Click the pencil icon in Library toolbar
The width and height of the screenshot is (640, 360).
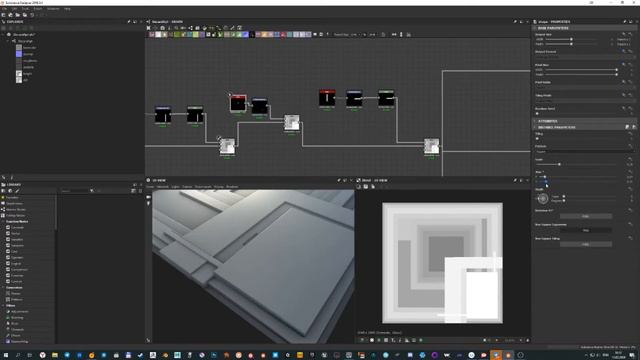tap(17, 191)
